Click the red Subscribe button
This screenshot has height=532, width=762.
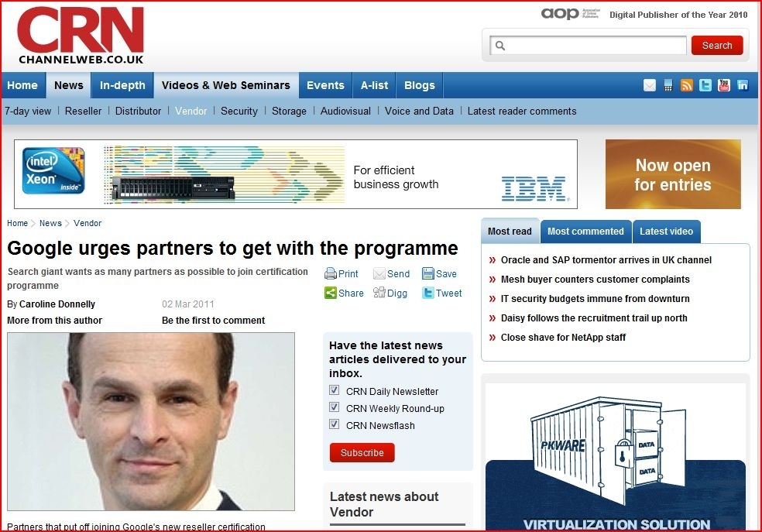(x=362, y=453)
